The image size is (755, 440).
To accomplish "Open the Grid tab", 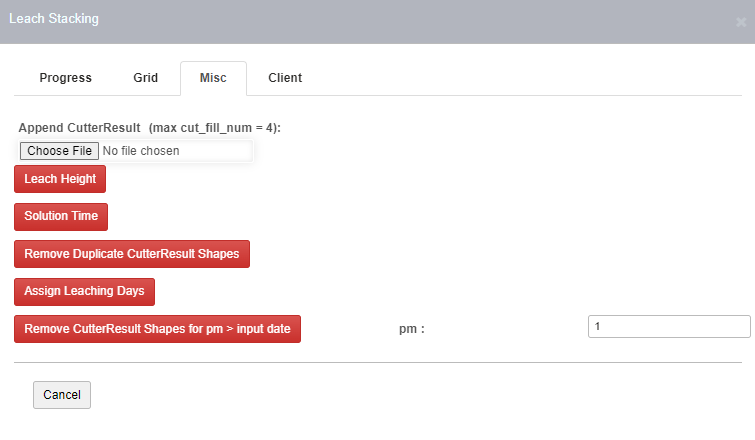I will [146, 78].
